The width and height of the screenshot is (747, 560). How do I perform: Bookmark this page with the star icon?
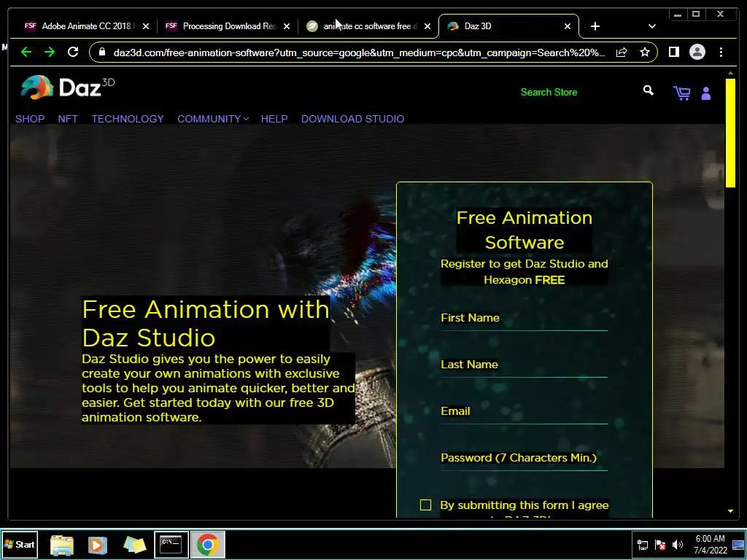[645, 52]
